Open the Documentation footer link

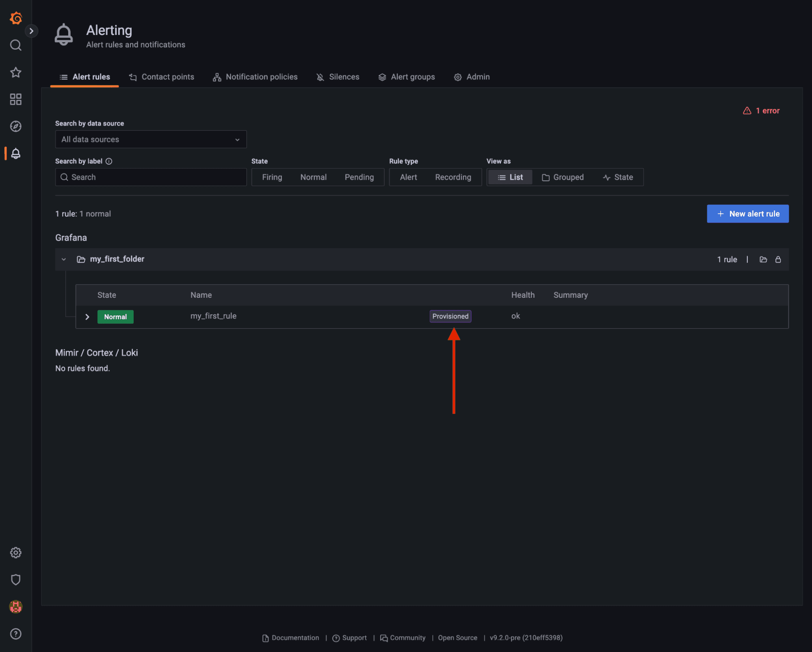click(295, 638)
